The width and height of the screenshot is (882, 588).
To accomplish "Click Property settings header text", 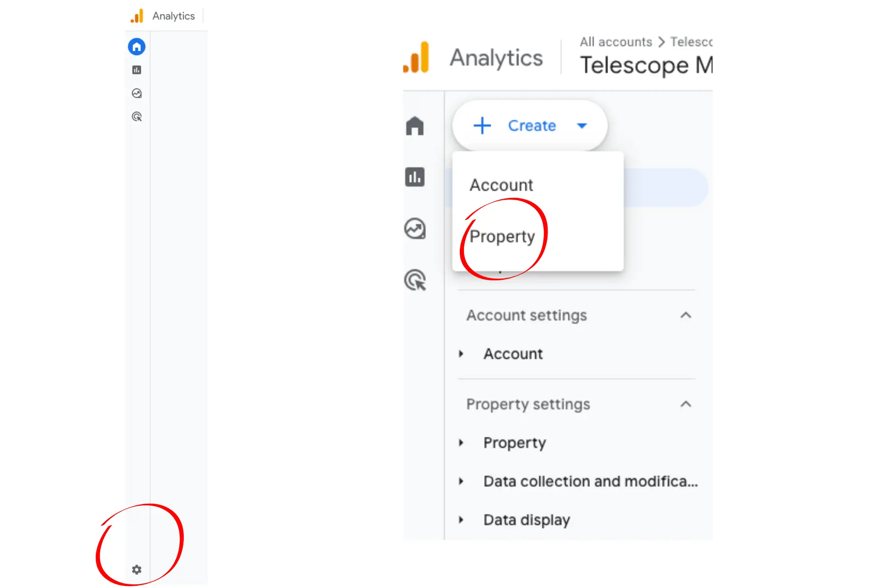I will pos(528,404).
